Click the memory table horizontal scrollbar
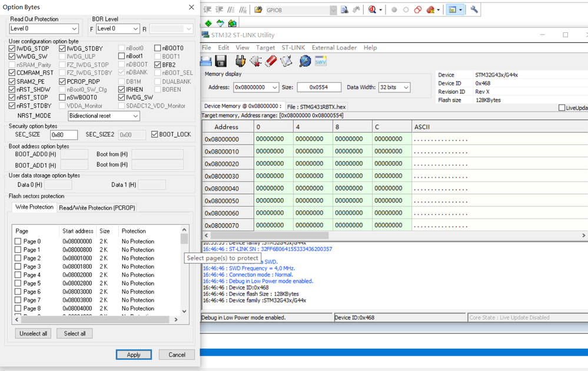 point(269,235)
